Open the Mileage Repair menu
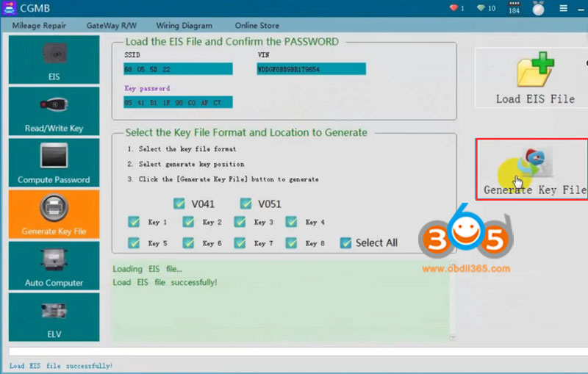The width and height of the screenshot is (588, 374). click(x=39, y=26)
